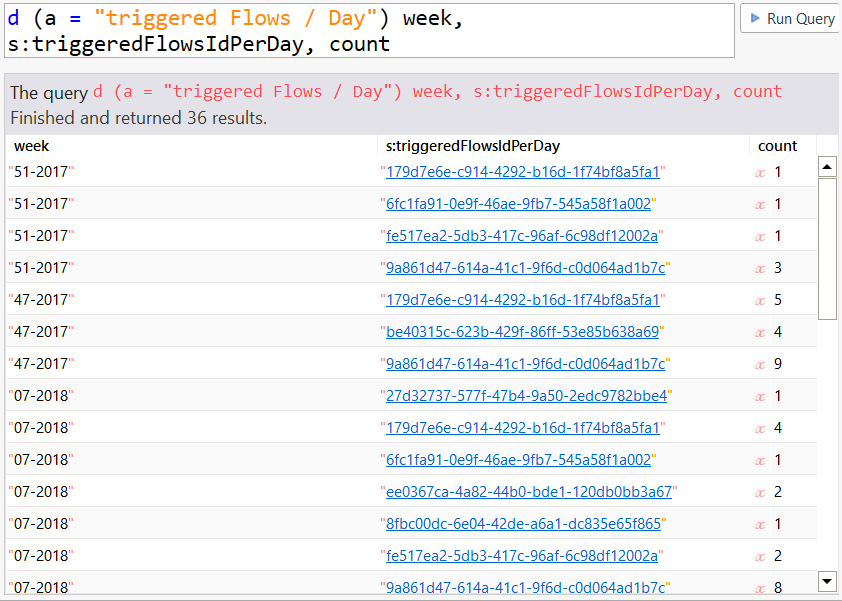Viewport: 842px width, 601px height.
Task: Click the week column header
Action: 32,146
